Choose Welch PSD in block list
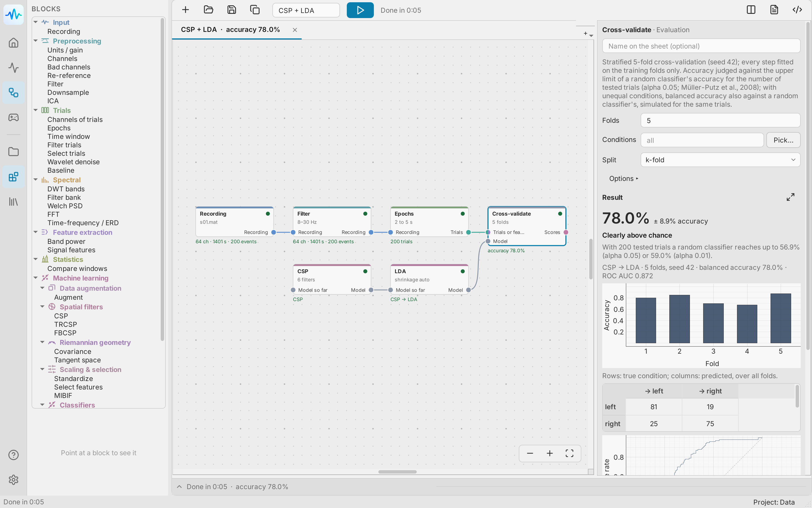The image size is (812, 508). (65, 206)
